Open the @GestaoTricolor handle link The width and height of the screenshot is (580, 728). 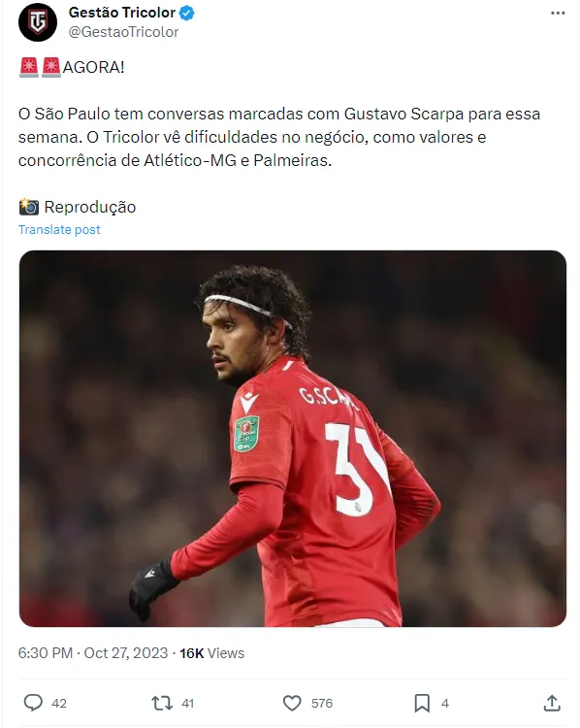[x=123, y=32]
